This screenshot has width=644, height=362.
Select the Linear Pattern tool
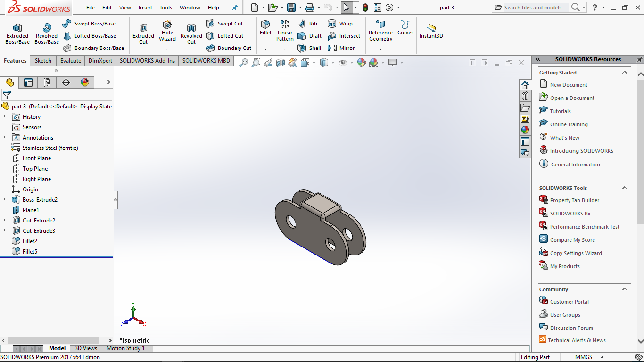coord(285,31)
